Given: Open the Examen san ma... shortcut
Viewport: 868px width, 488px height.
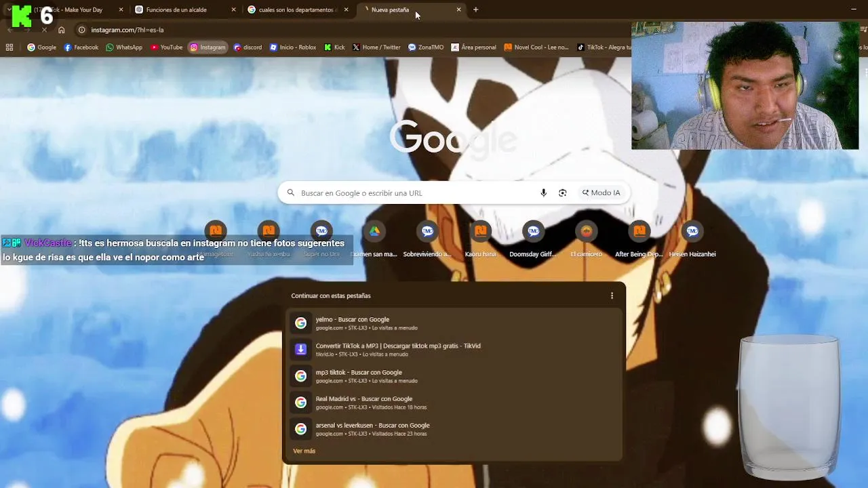Looking at the screenshot, I should click(x=374, y=241).
